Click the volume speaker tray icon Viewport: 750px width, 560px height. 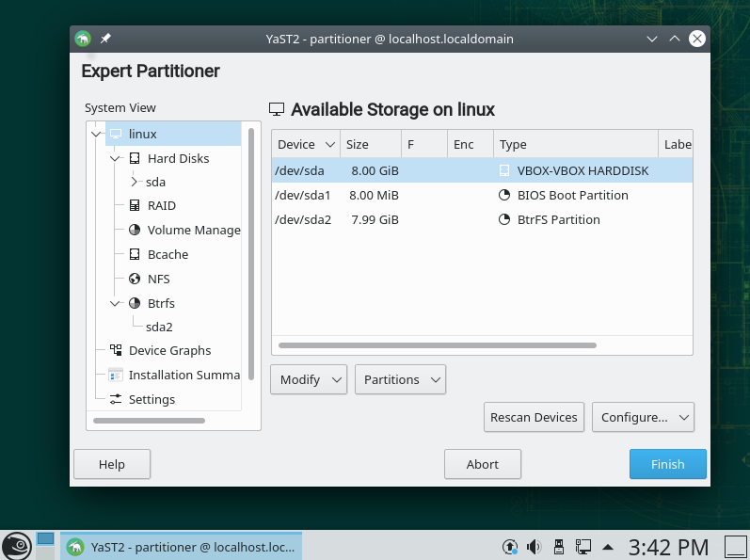point(534,546)
